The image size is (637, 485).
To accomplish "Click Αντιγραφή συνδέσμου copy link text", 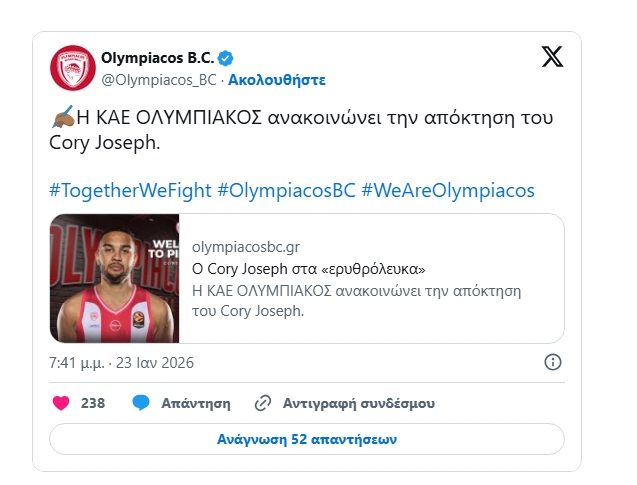I will click(357, 404).
